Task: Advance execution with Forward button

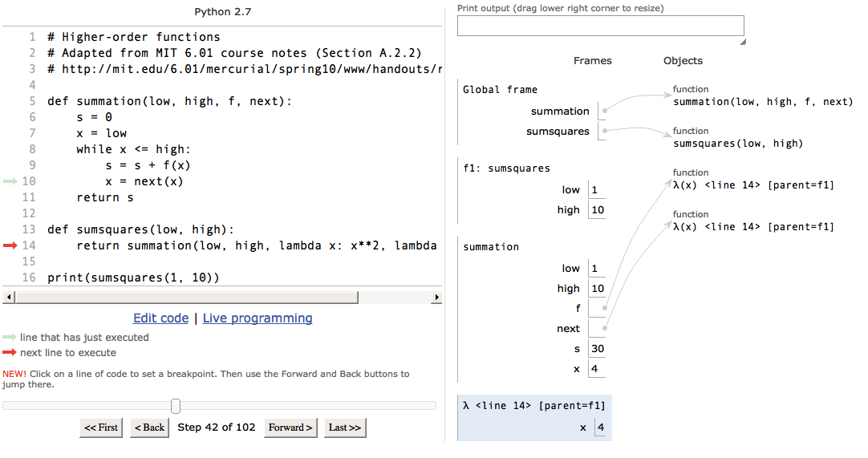Action: point(290,428)
